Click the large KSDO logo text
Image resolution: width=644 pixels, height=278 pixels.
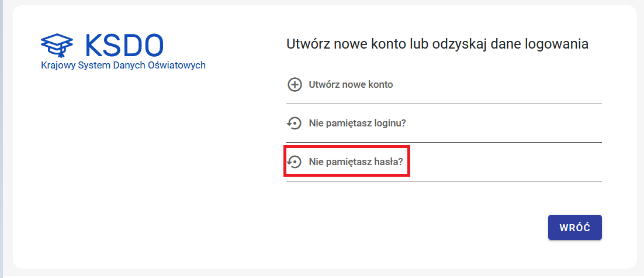(124, 44)
